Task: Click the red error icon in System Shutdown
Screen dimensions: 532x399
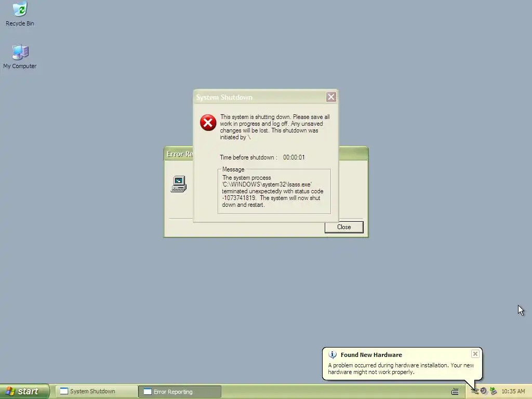Action: (208, 123)
